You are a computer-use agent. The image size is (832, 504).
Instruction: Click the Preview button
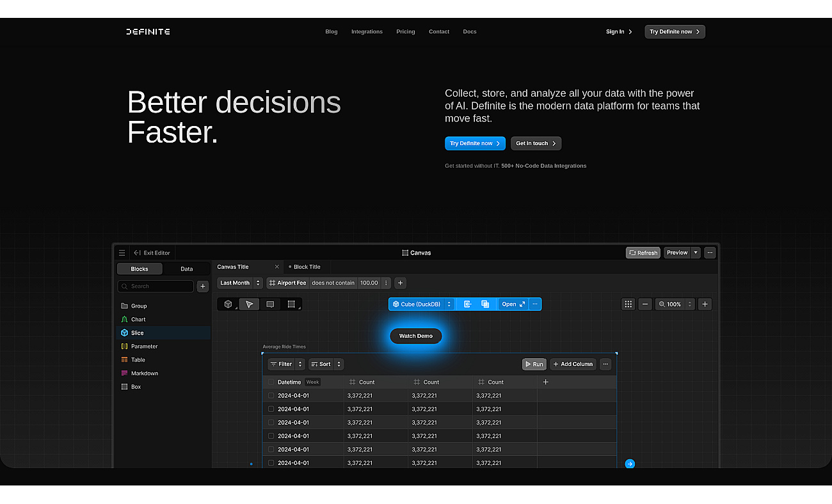677,253
